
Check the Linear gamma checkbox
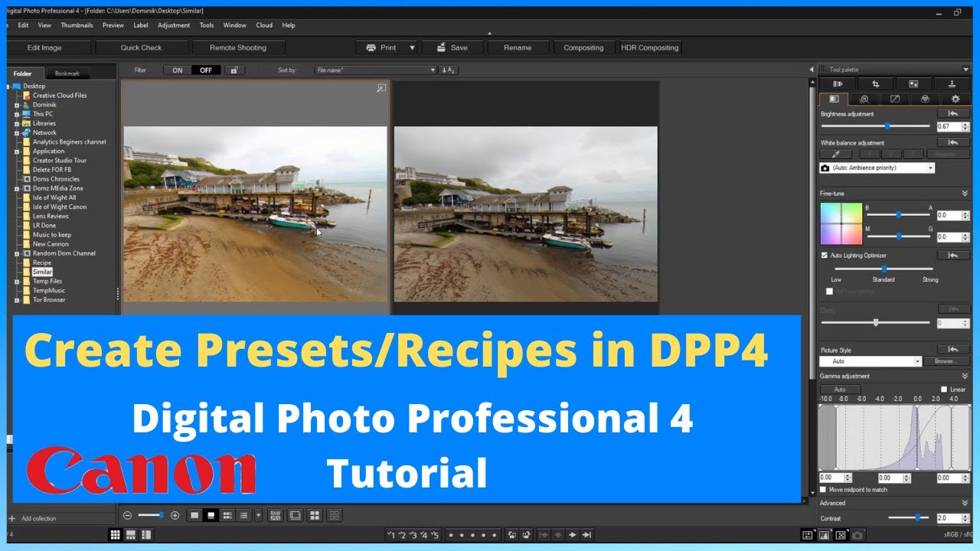click(x=944, y=390)
